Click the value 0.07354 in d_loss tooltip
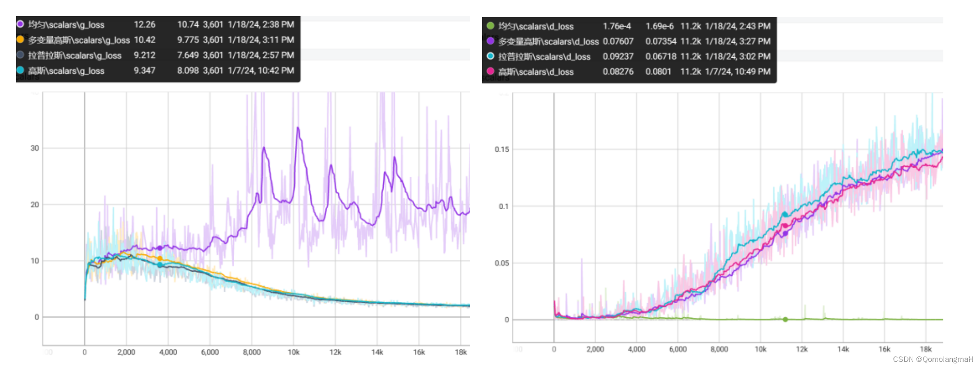 click(x=661, y=41)
